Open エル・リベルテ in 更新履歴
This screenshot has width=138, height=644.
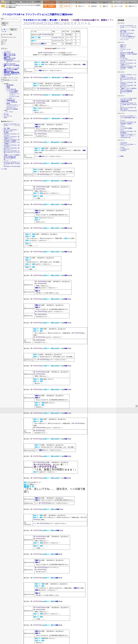click(124, 39)
